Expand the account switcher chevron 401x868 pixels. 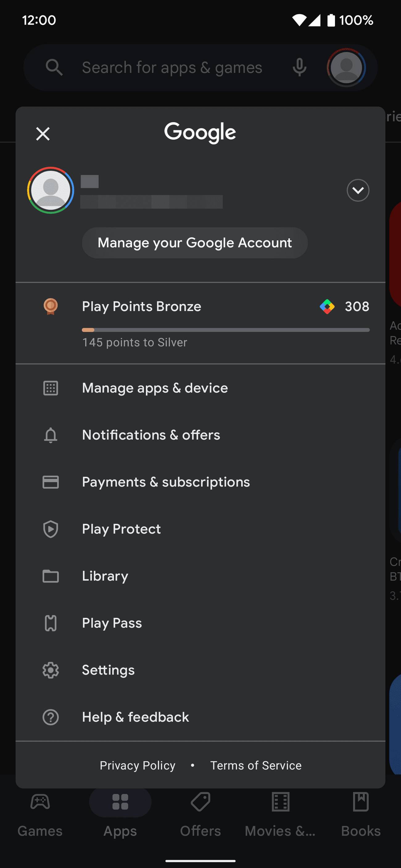click(x=358, y=190)
